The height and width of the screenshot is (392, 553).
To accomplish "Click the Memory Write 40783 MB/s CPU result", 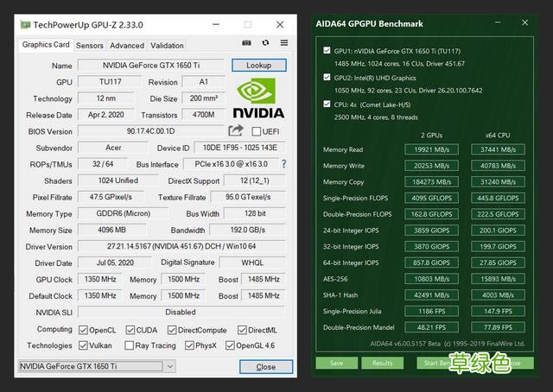I will pos(498,166).
